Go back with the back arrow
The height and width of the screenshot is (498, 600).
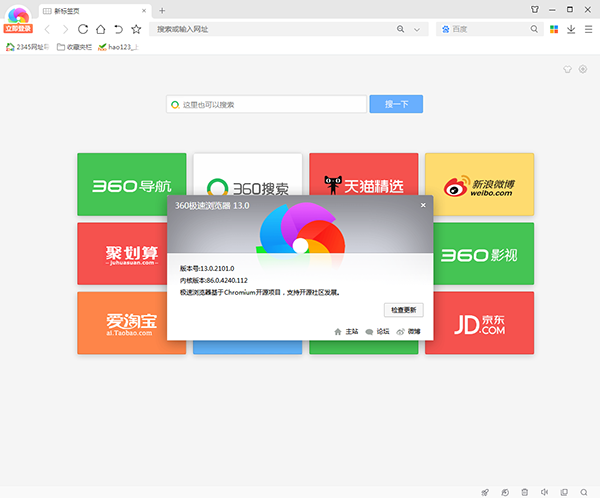pos(47,29)
